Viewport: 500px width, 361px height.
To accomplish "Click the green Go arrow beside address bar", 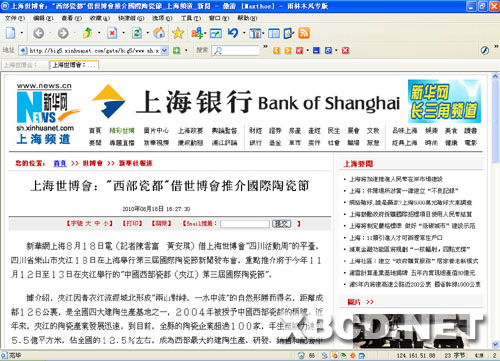I will point(177,50).
